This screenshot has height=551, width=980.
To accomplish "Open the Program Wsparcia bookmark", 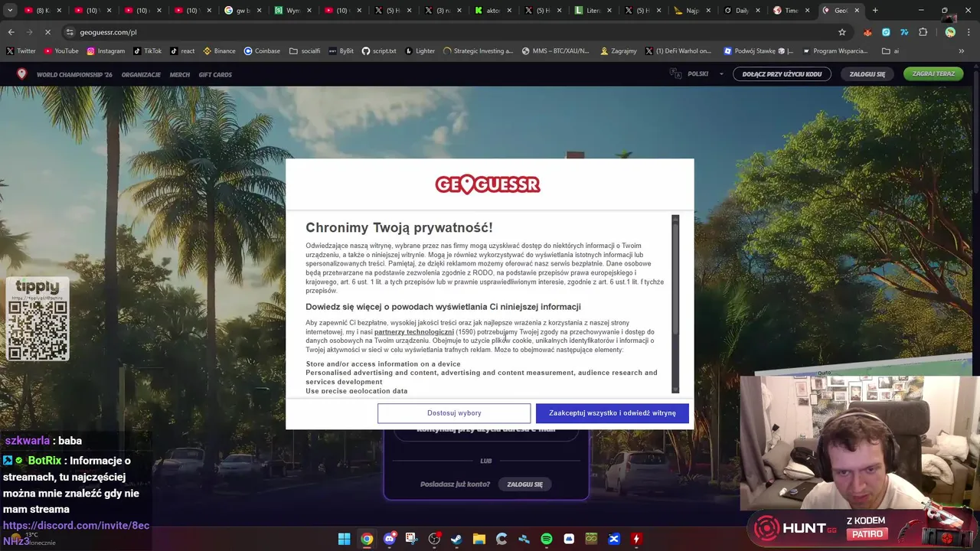I will coord(835,51).
